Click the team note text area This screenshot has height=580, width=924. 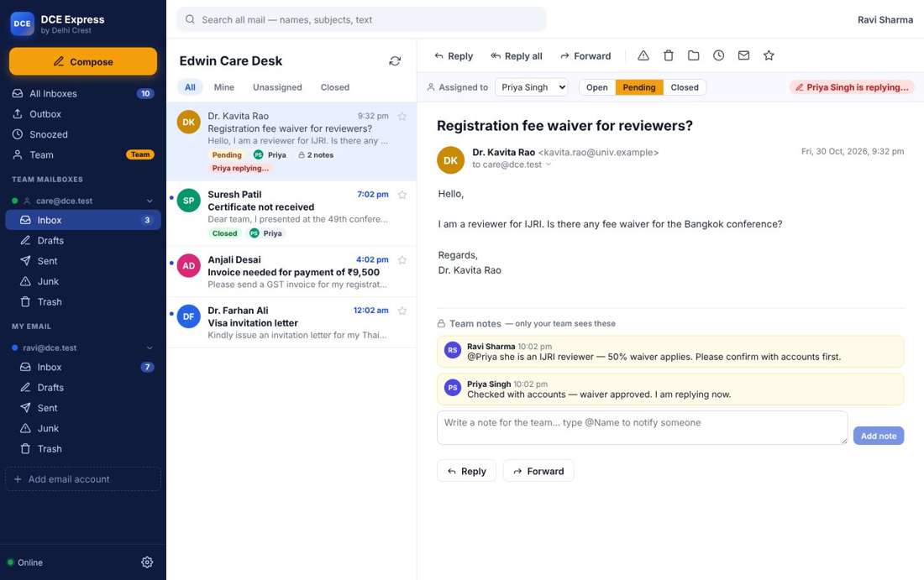pyautogui.click(x=643, y=428)
